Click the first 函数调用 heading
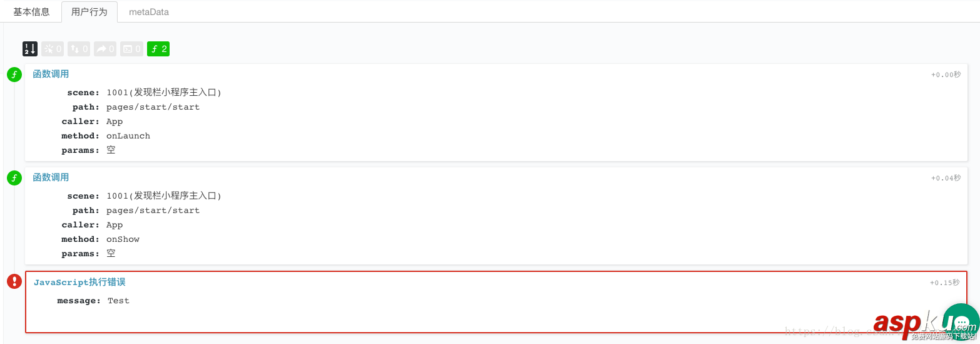The height and width of the screenshot is (344, 980). pos(51,74)
